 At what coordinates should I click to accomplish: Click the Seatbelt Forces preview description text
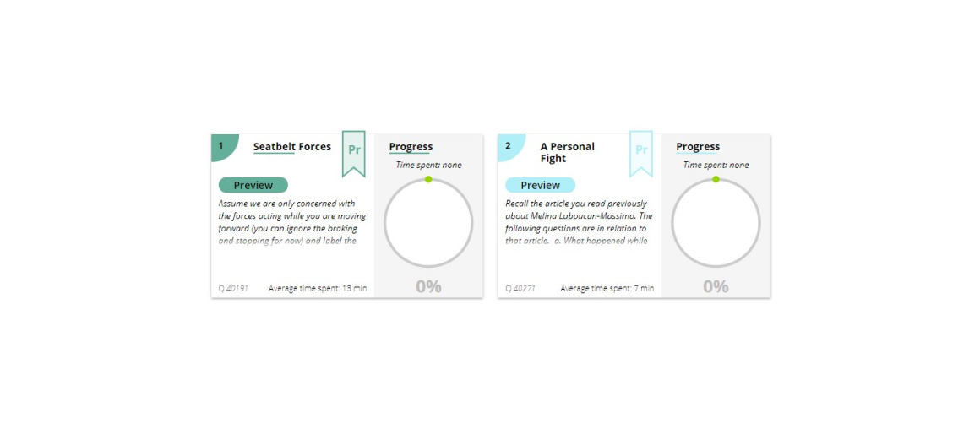(x=291, y=222)
